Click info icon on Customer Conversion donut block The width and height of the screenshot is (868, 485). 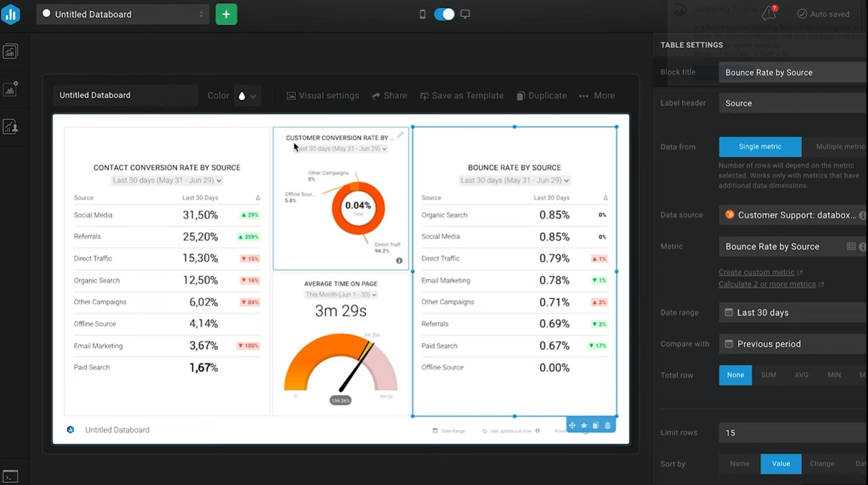pyautogui.click(x=399, y=261)
